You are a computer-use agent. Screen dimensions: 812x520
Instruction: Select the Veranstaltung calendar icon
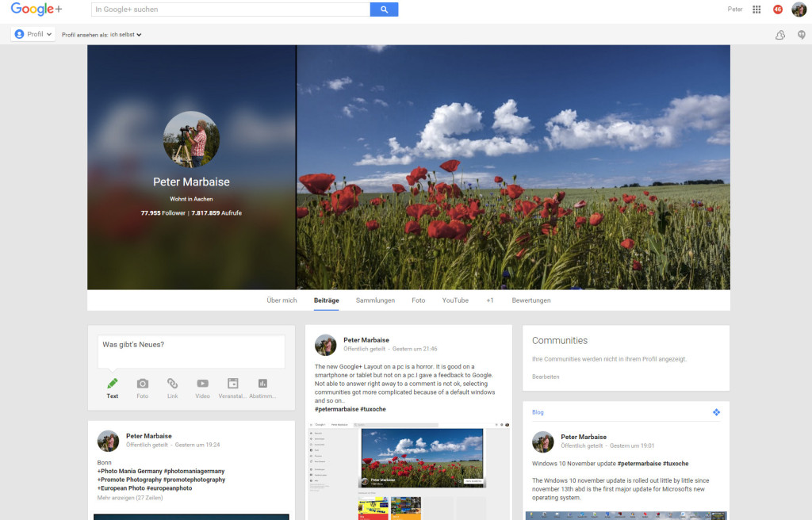(233, 384)
